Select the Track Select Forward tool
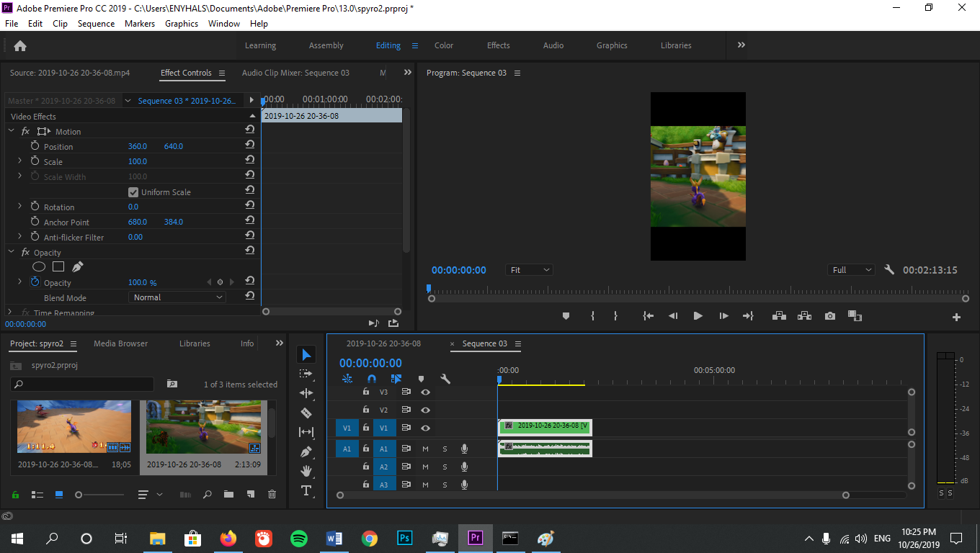Image resolution: width=980 pixels, height=553 pixels. pos(306,374)
